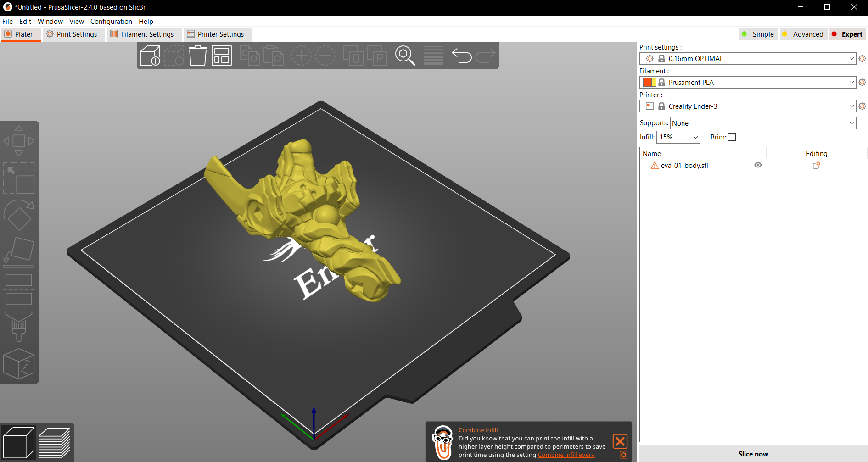Follow the Combine infill every link
The height and width of the screenshot is (462, 868).
(x=566, y=455)
